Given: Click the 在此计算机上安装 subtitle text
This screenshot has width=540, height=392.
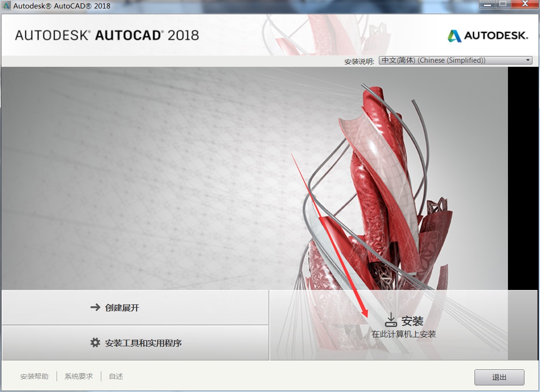Looking at the screenshot, I should click(x=404, y=334).
